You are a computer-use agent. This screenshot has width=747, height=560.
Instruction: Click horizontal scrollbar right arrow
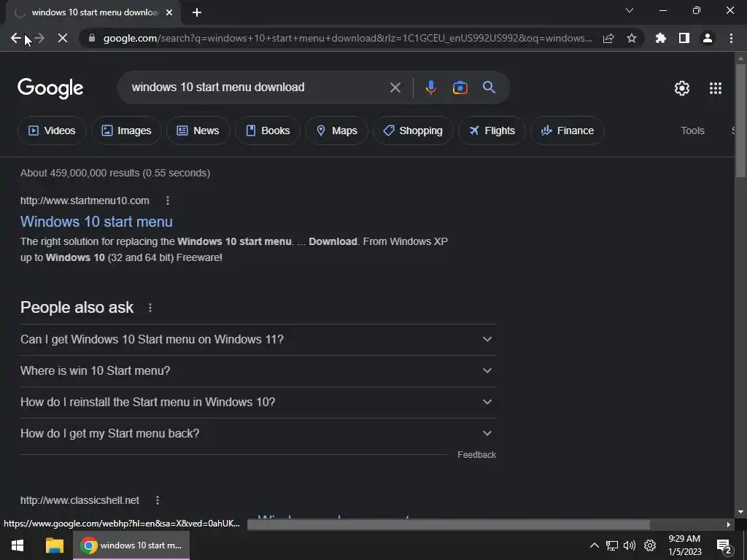729,524
